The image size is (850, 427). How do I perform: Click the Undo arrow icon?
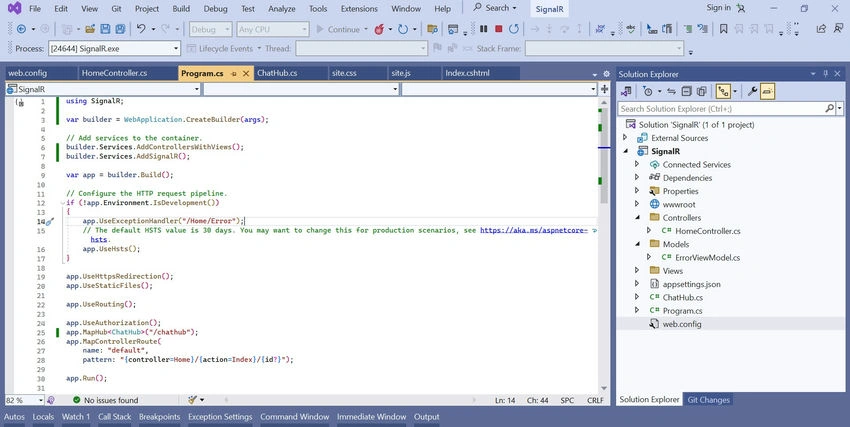pyautogui.click(x=141, y=29)
